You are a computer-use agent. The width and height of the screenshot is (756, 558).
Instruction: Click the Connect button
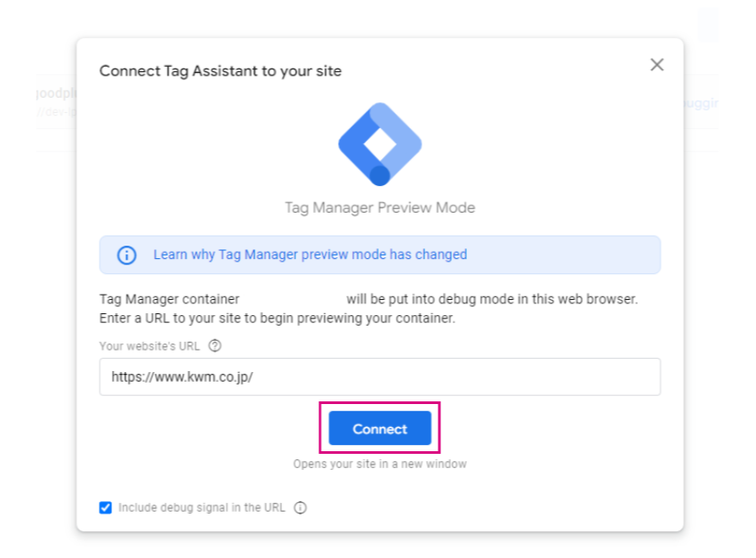click(380, 428)
